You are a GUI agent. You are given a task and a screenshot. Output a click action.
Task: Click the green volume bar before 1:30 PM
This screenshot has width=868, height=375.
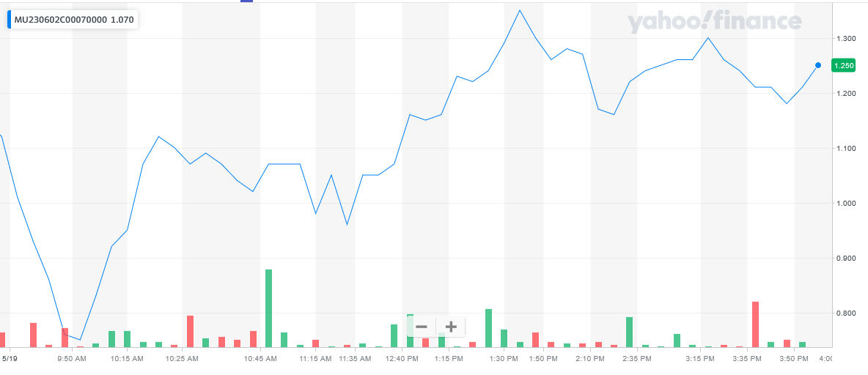pos(488,327)
